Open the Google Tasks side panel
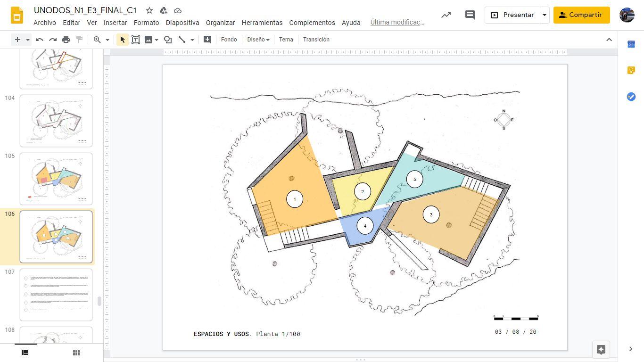 (x=631, y=97)
